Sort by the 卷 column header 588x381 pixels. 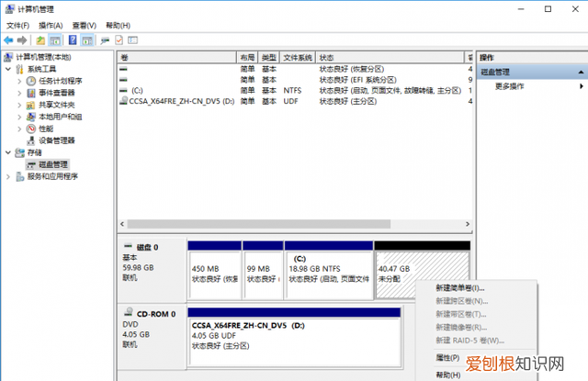(x=176, y=57)
